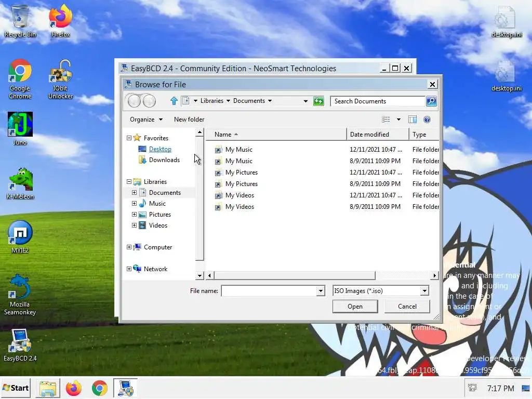532x399 pixels.
Task: Click in the File name input field
Action: pyautogui.click(x=270, y=291)
